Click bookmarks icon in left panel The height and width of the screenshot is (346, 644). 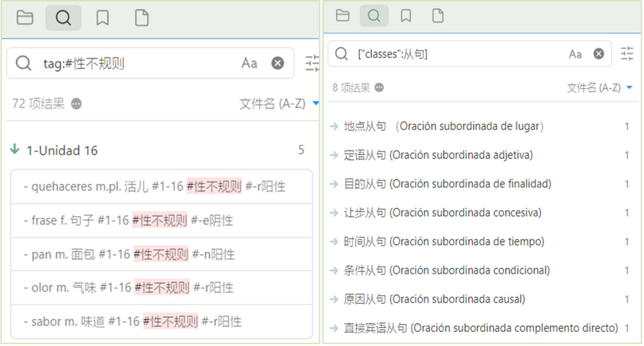point(102,18)
